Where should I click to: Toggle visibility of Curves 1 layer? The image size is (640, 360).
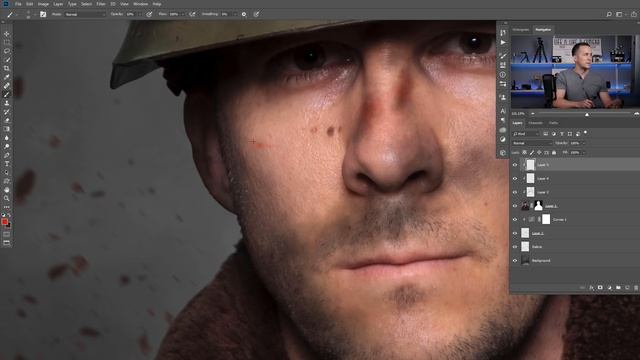(515, 220)
